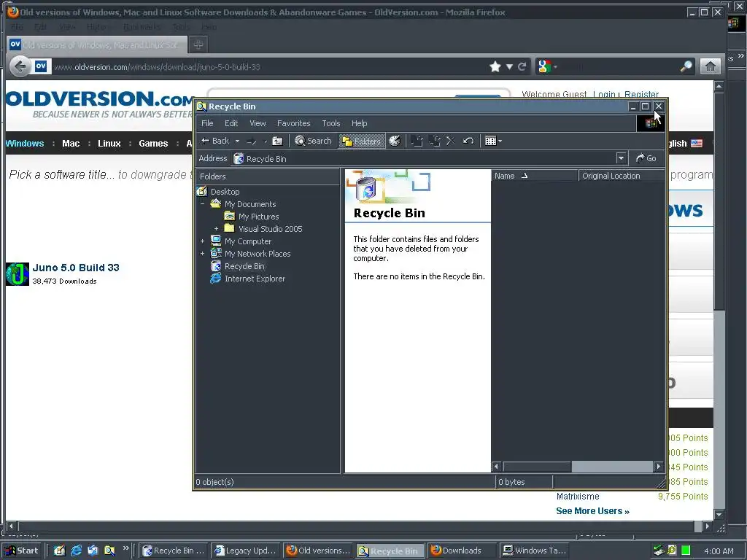Select the My Computer icon in tree
This screenshot has width=747, height=560.
point(216,241)
